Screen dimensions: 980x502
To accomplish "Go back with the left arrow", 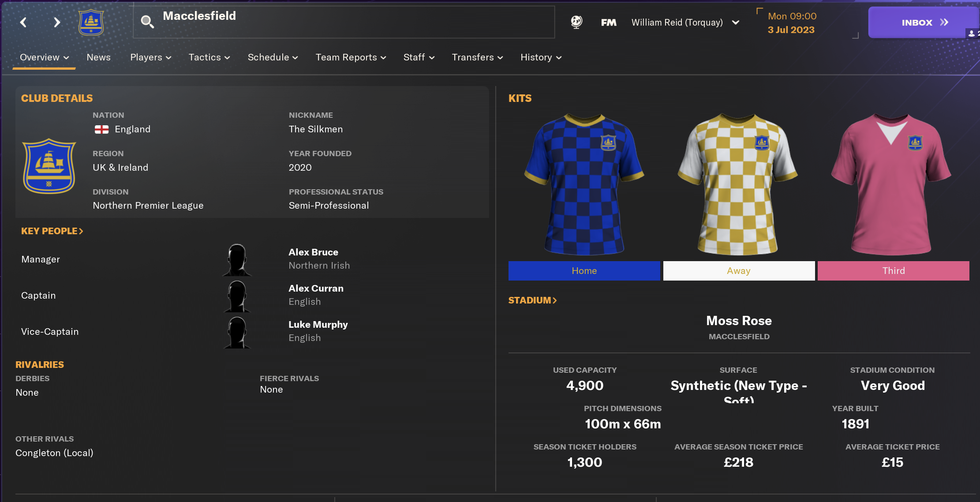I will tap(23, 22).
